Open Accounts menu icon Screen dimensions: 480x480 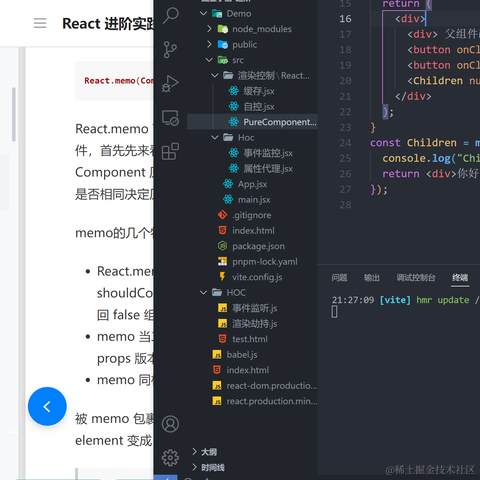pos(171,424)
